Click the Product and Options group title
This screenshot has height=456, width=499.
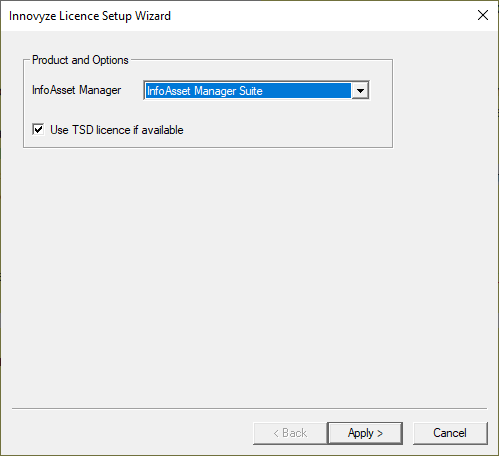[x=80, y=60]
